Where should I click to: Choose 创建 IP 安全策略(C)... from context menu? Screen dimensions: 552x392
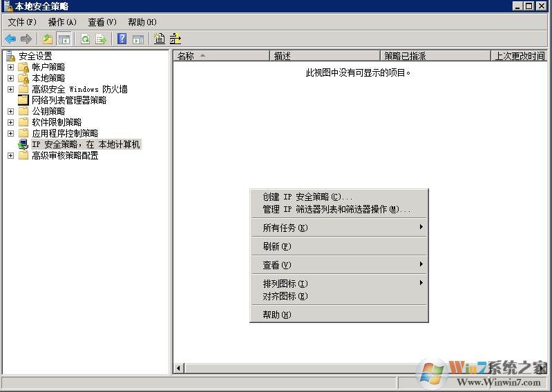coord(339,197)
